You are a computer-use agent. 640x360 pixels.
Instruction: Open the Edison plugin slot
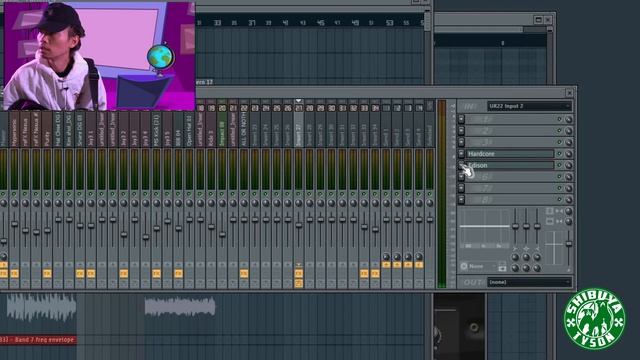click(510, 165)
